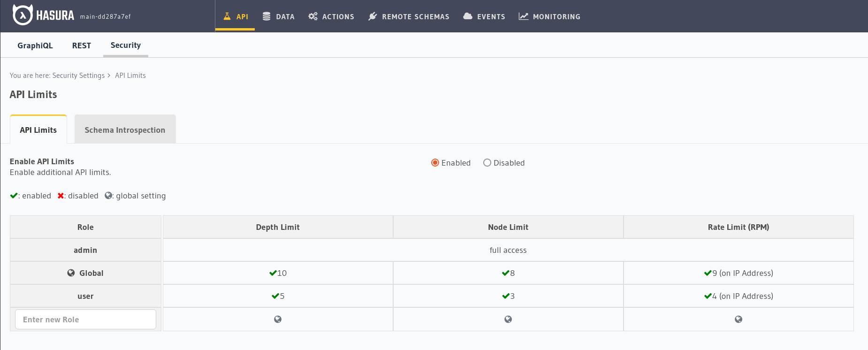Click the Enter new Role input field
The width and height of the screenshot is (868, 350).
(85, 320)
